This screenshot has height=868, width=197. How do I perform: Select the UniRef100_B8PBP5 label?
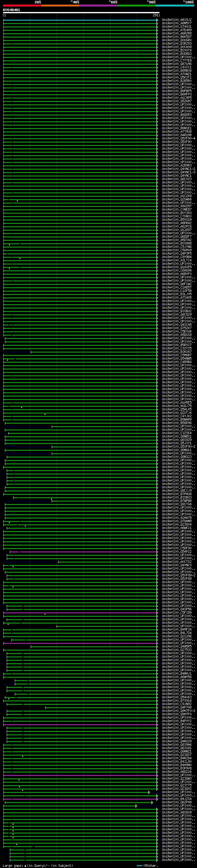point(177,91)
